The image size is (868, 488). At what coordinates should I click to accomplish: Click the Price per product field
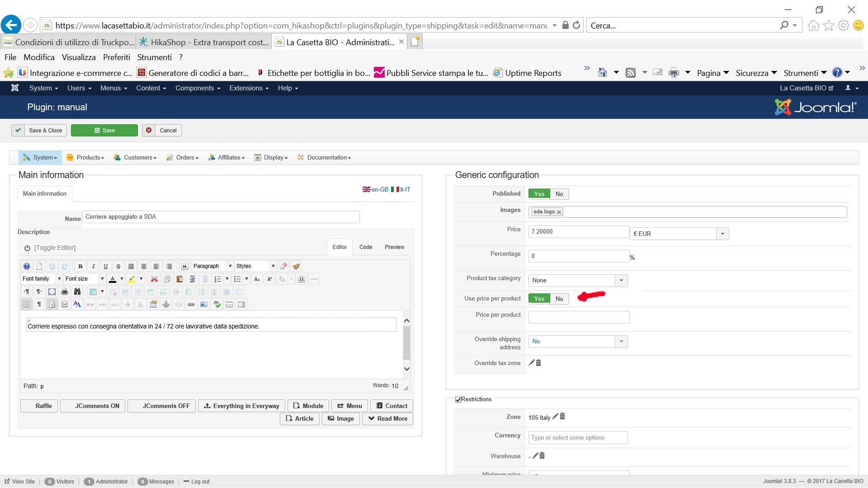point(579,317)
